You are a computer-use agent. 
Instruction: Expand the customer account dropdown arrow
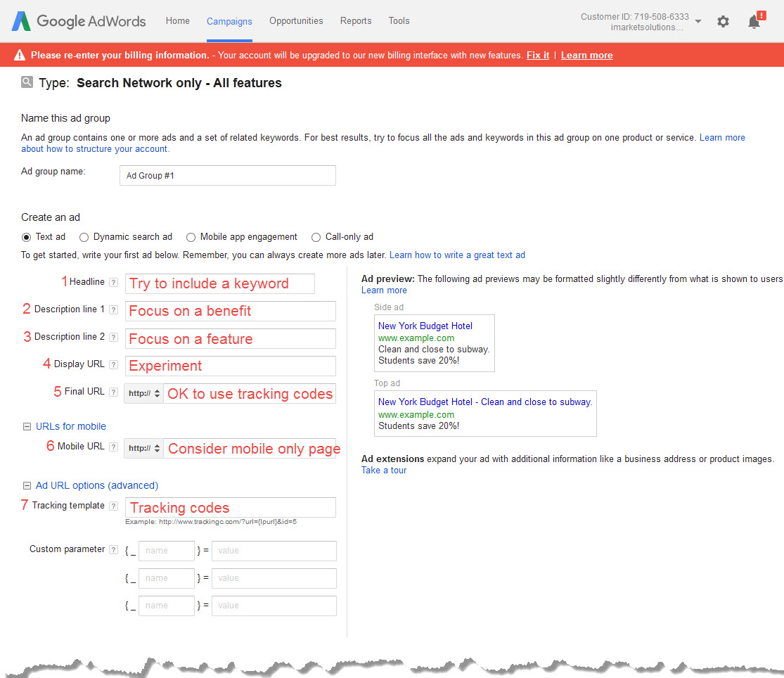[x=698, y=22]
